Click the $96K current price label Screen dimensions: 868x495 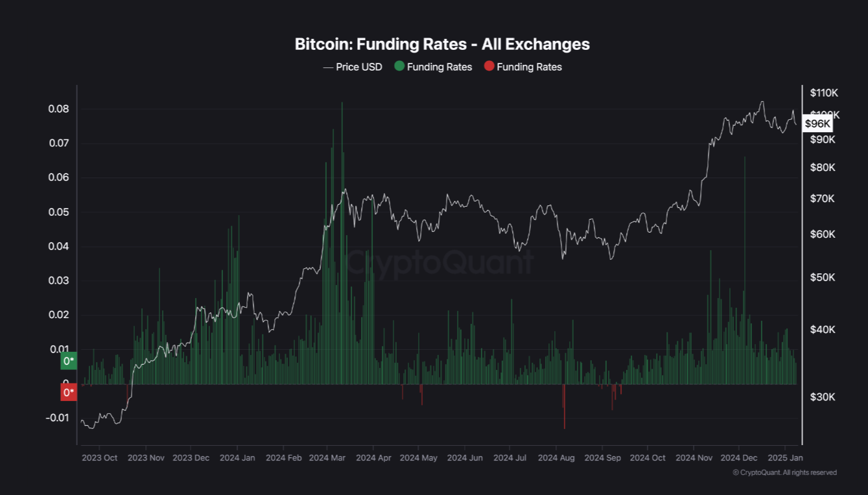(817, 123)
